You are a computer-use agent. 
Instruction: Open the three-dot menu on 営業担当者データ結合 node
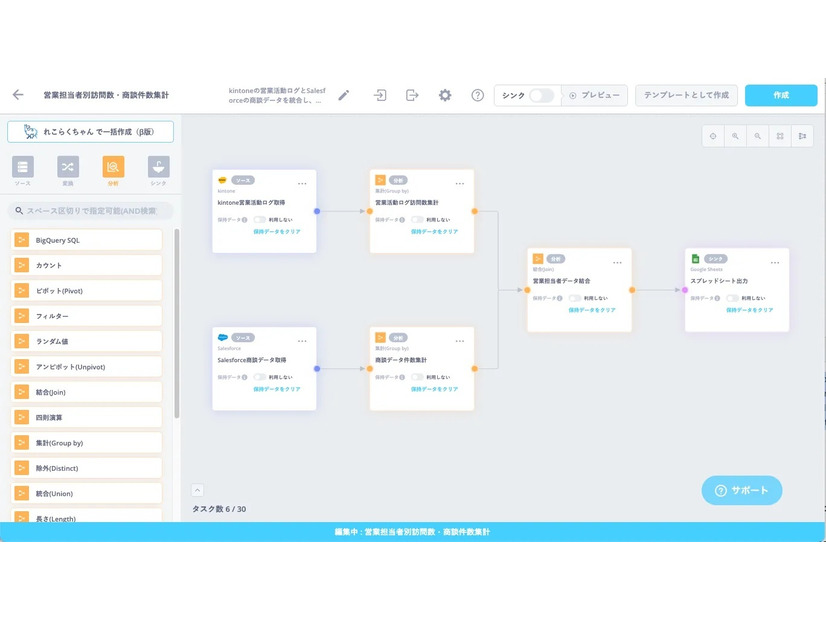[x=617, y=262]
